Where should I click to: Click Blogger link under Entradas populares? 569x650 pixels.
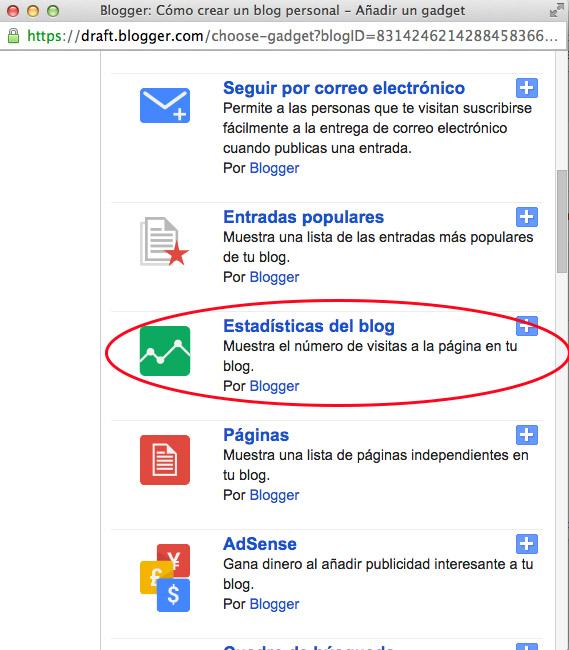click(x=274, y=277)
